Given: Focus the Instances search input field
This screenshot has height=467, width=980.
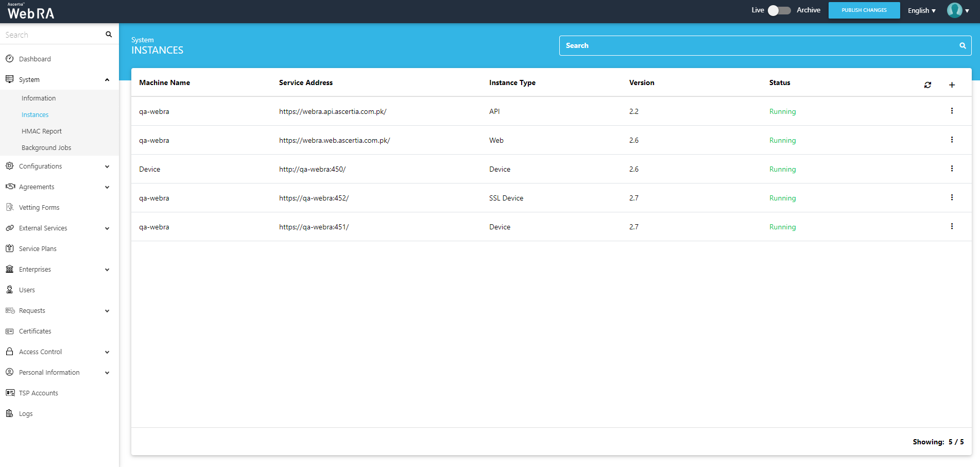Looking at the screenshot, I should 757,46.
